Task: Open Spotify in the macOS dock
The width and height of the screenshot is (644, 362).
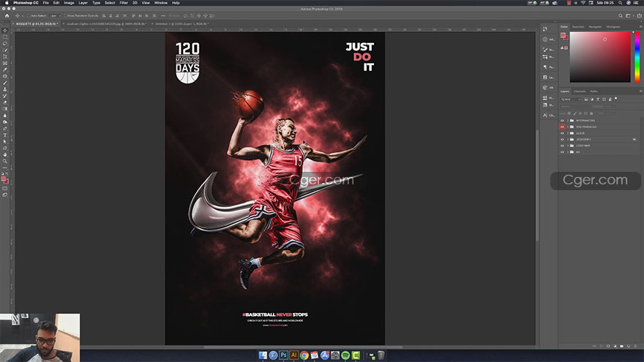Action: 345,355
